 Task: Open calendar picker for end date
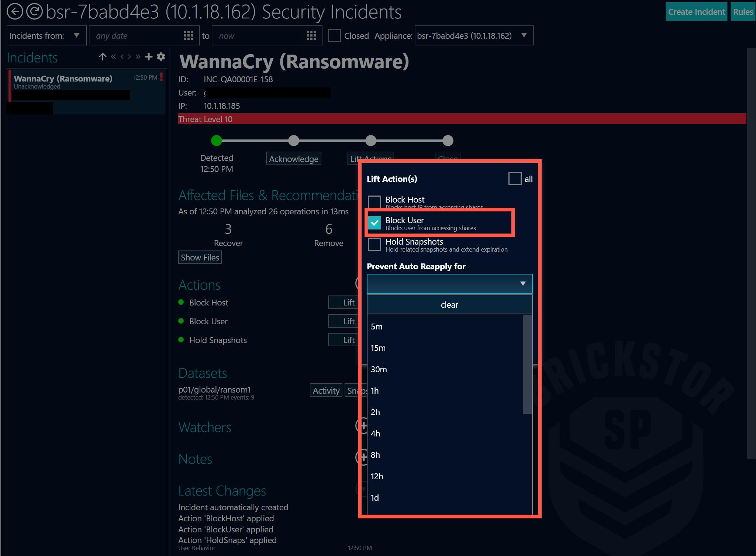[311, 36]
